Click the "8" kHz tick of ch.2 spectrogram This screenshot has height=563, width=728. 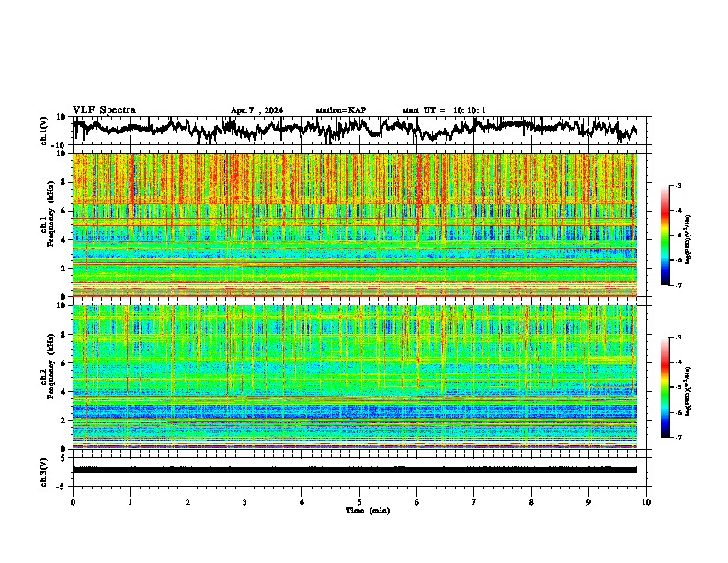pos(64,335)
